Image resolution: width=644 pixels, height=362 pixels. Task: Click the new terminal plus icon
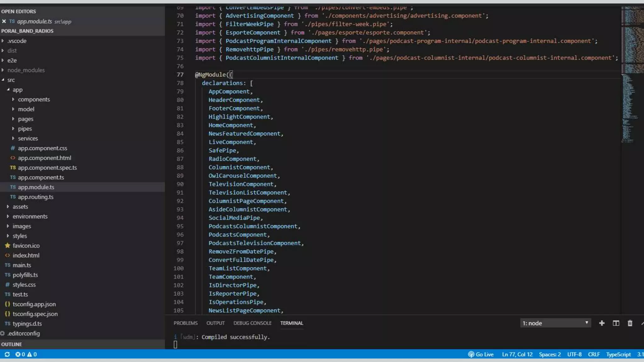click(x=602, y=323)
